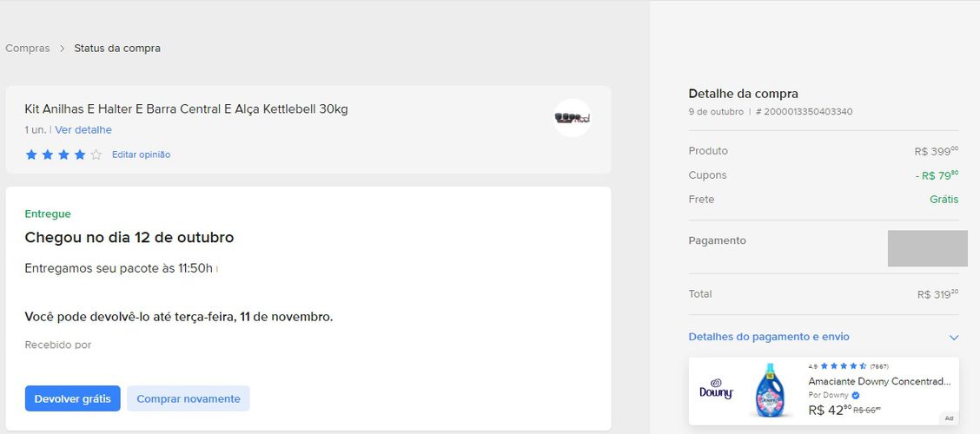Click the Downy verified badge icon
Screen dimensions: 980x434
(x=856, y=395)
